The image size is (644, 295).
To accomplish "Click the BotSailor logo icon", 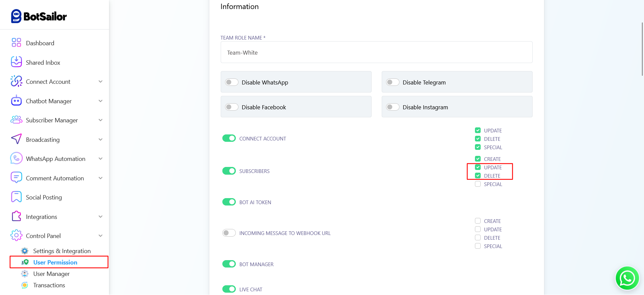I will coord(16,16).
